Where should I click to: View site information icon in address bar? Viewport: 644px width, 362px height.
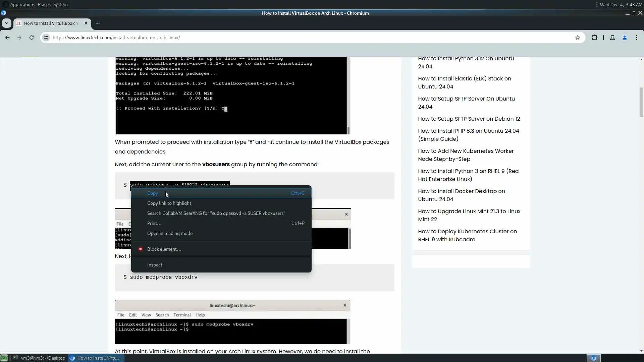point(46,38)
